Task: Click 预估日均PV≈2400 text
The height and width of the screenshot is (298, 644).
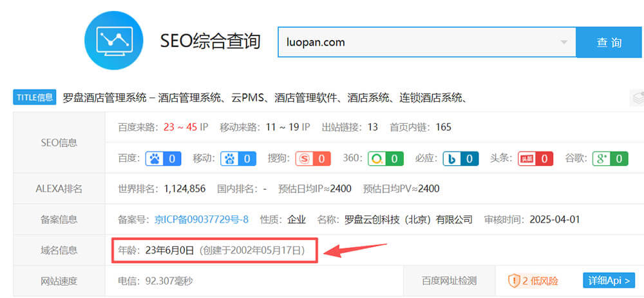Action: click(x=401, y=189)
